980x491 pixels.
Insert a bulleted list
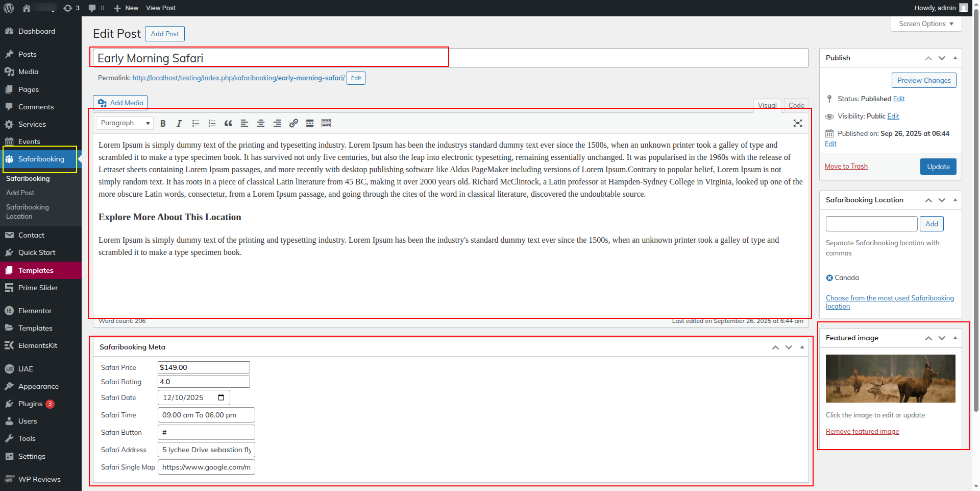pos(195,123)
